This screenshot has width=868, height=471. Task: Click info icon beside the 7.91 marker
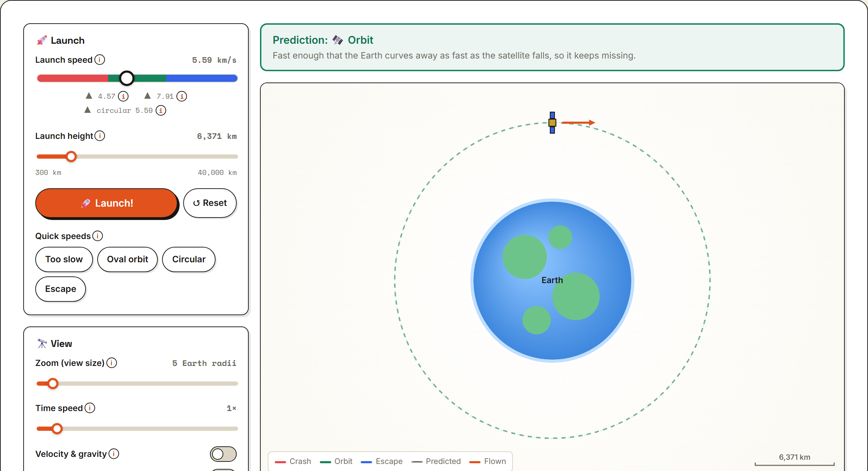point(182,96)
